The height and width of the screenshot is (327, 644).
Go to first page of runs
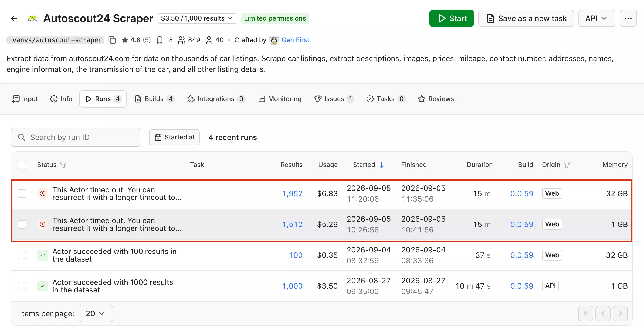click(586, 313)
